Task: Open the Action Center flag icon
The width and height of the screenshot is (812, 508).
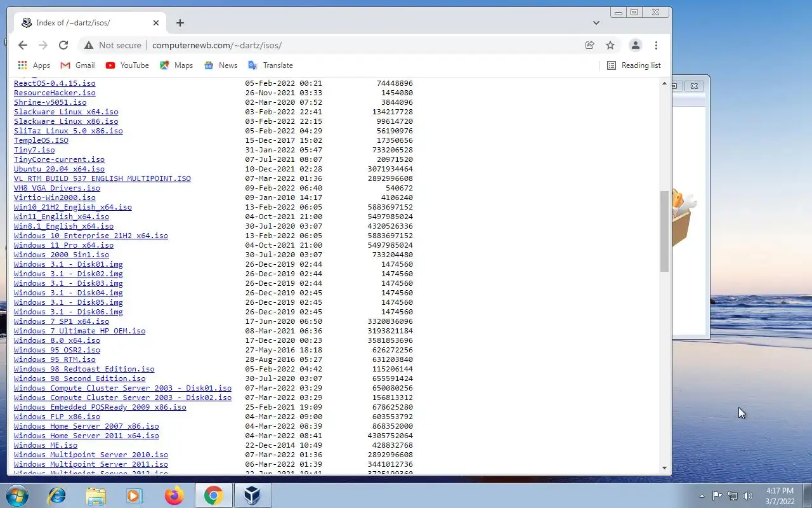Action: pyautogui.click(x=717, y=496)
